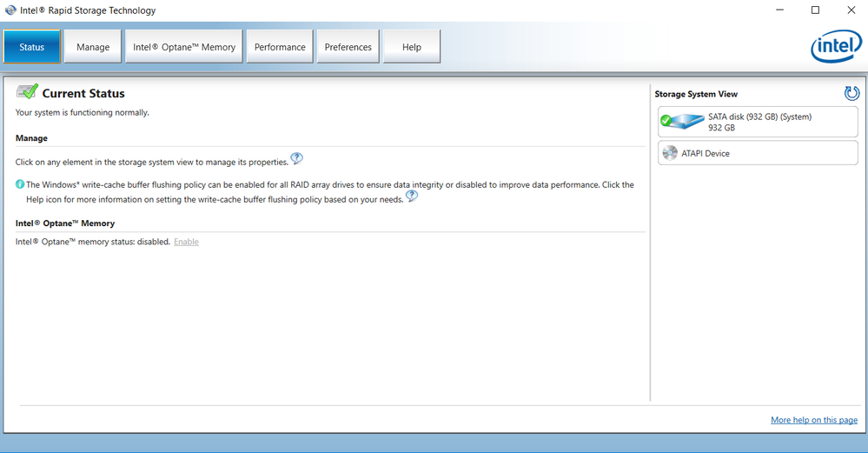Click the 'Storage System View' heading
This screenshot has height=453, width=868.
(x=696, y=94)
